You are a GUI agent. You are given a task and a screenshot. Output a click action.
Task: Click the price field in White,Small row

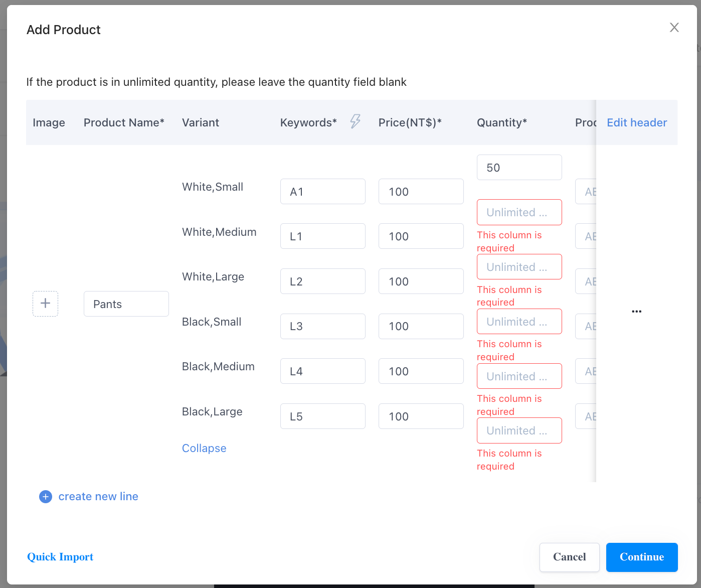click(421, 192)
